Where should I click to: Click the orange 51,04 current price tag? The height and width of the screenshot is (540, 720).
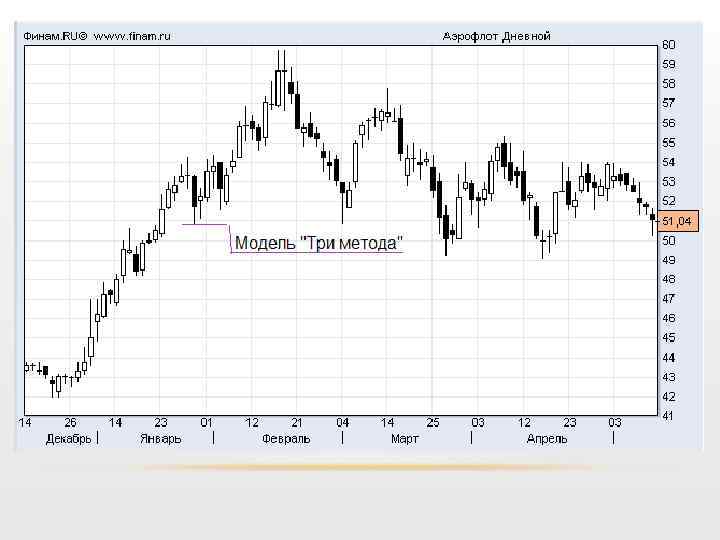pyautogui.click(x=678, y=221)
